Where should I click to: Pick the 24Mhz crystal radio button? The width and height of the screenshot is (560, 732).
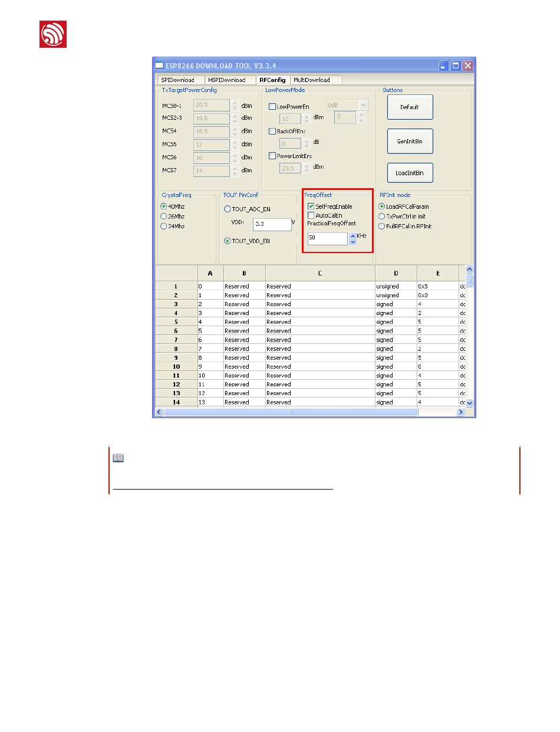coord(164,225)
